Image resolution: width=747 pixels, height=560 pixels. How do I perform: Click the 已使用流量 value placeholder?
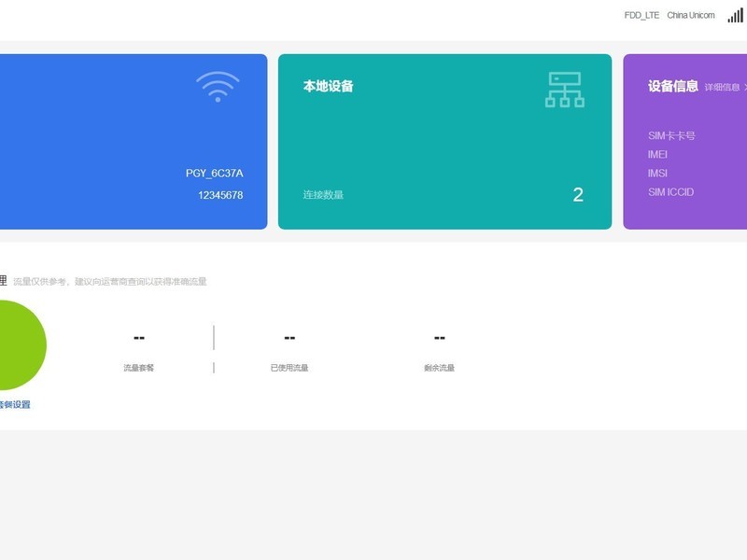(289, 338)
